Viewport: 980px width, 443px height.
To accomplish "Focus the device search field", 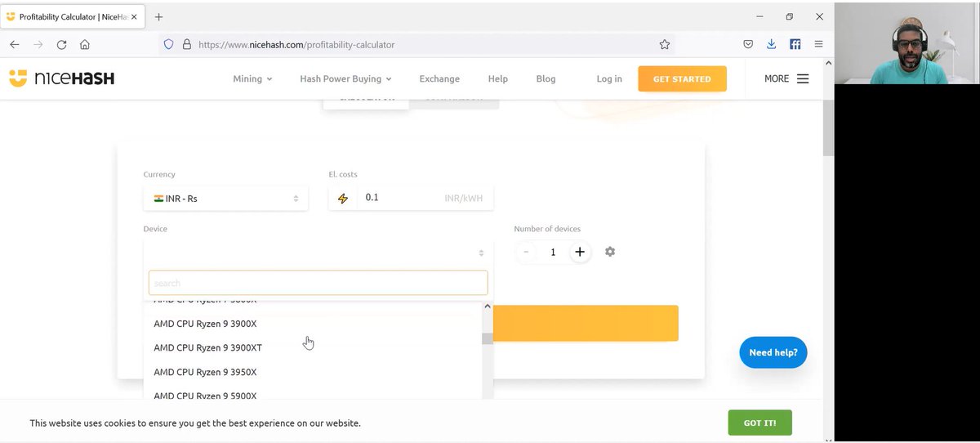I will click(x=318, y=283).
